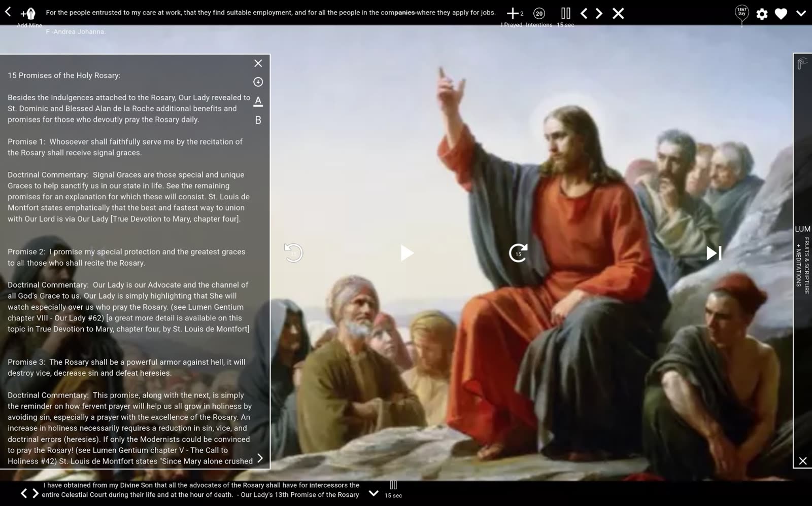Screen dimensions: 812x506
Task: Dismiss the intentions bar with X
Action: pos(618,13)
